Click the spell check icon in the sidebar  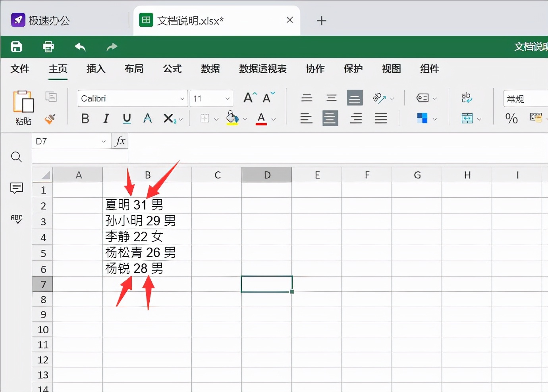point(16,219)
